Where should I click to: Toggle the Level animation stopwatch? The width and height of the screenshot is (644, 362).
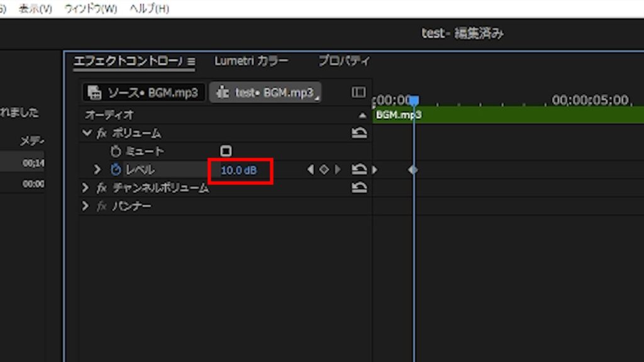(x=116, y=169)
